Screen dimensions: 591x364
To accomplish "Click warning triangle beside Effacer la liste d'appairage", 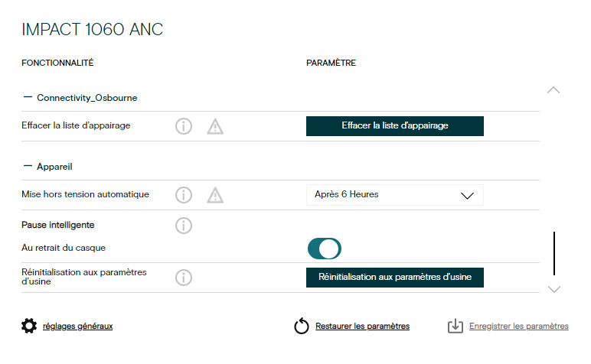I will coord(215,127).
